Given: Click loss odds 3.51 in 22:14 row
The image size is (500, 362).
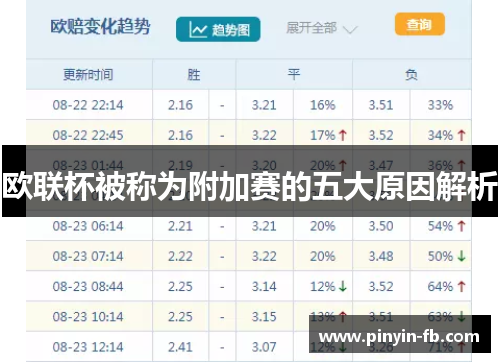Looking at the screenshot, I should (381, 105).
